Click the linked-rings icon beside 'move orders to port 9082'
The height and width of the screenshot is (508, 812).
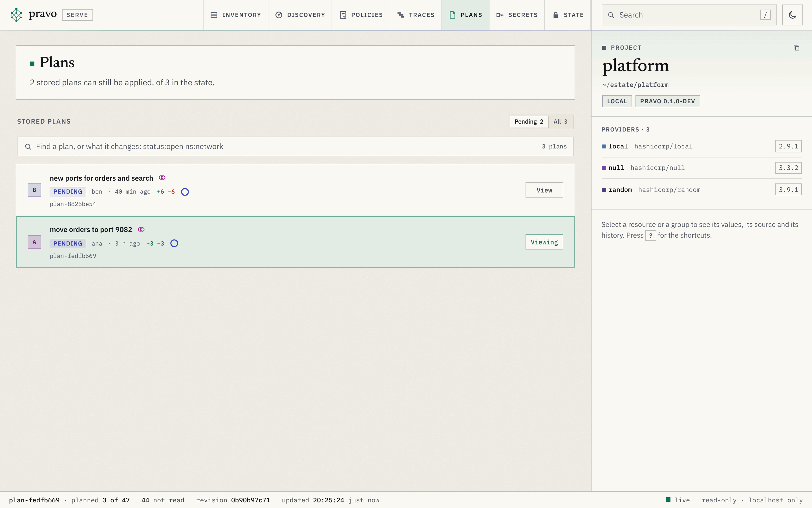tap(141, 229)
